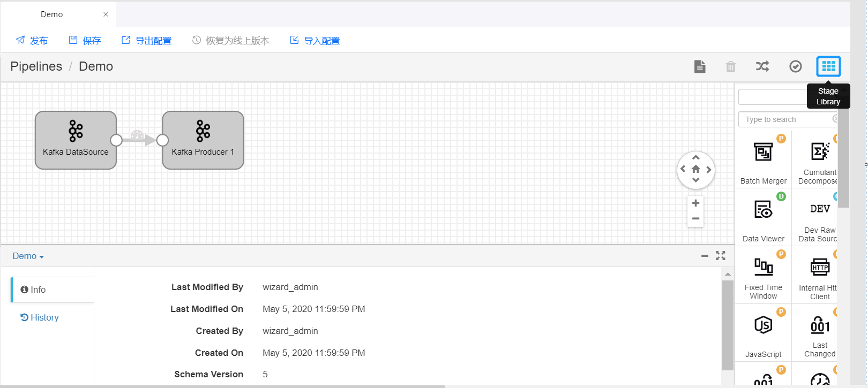This screenshot has height=388, width=868.
Task: Click the home icon in the pan control
Action: coord(695,169)
